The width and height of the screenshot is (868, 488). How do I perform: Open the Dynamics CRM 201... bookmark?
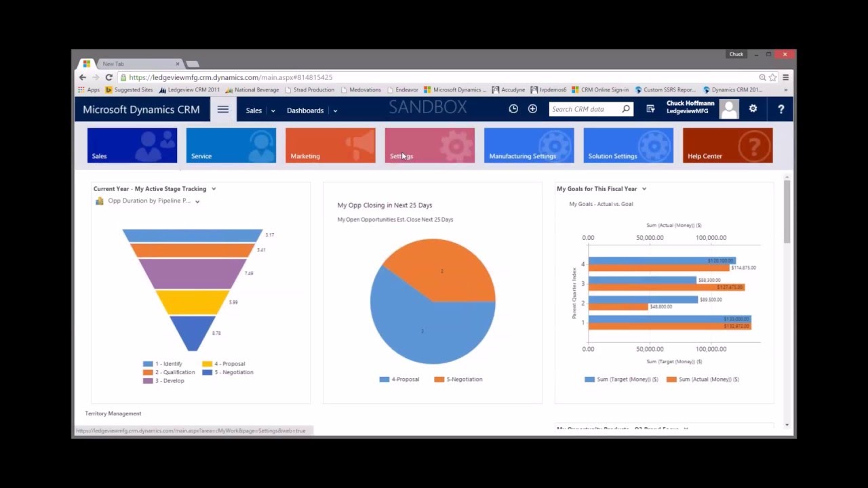pos(732,89)
